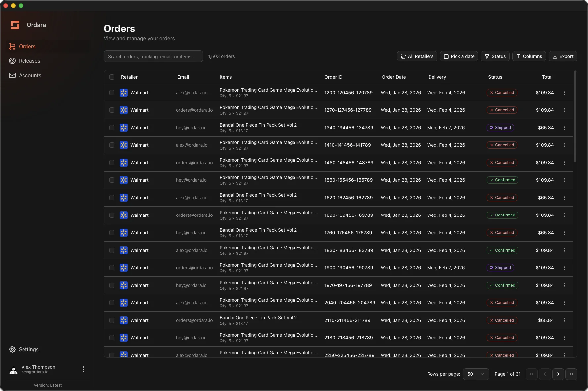Open row actions for order 1480-148456-148789

tap(565, 163)
